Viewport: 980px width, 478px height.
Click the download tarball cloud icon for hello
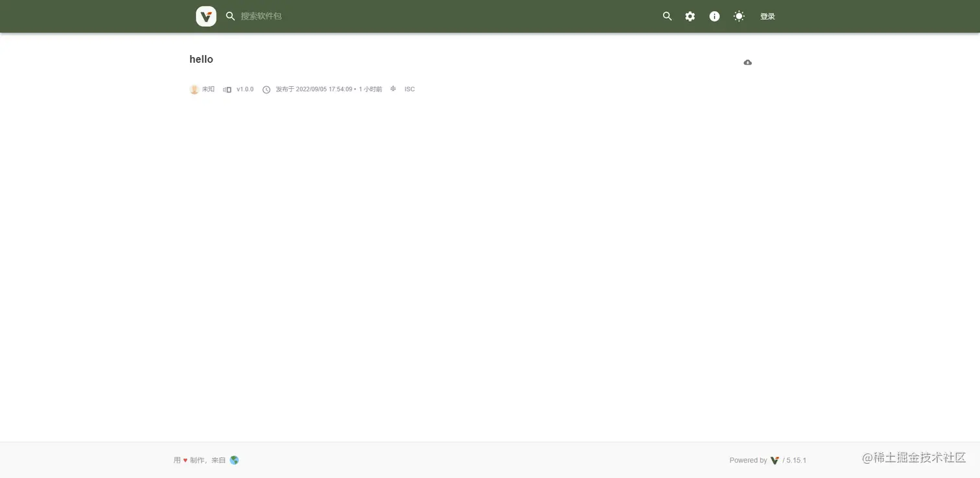(x=747, y=62)
